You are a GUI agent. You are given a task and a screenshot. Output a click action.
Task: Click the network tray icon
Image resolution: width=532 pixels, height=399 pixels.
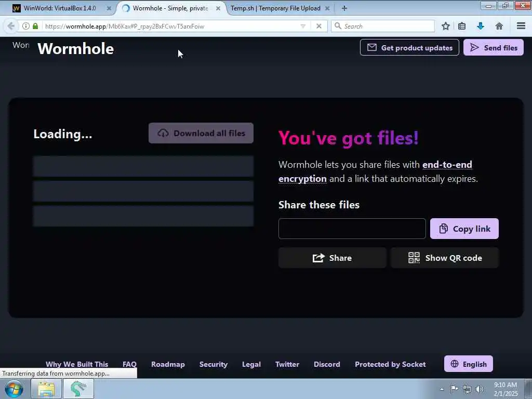point(467,389)
